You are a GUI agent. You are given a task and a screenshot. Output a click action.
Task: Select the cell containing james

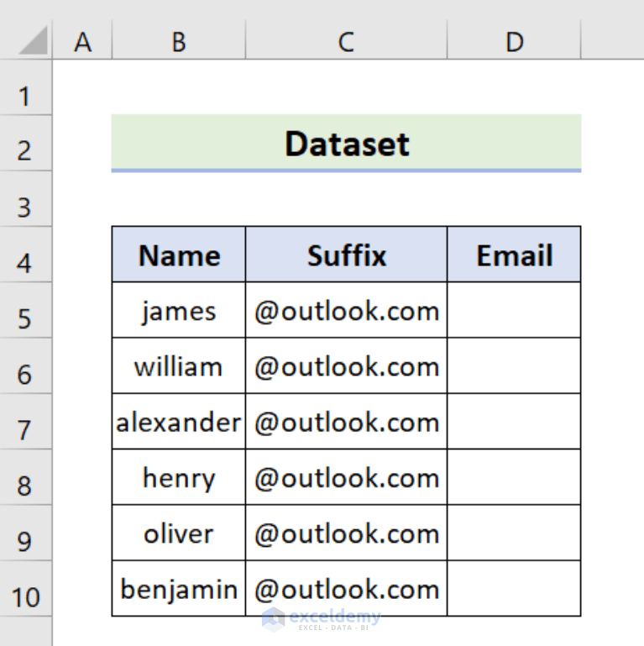(179, 310)
